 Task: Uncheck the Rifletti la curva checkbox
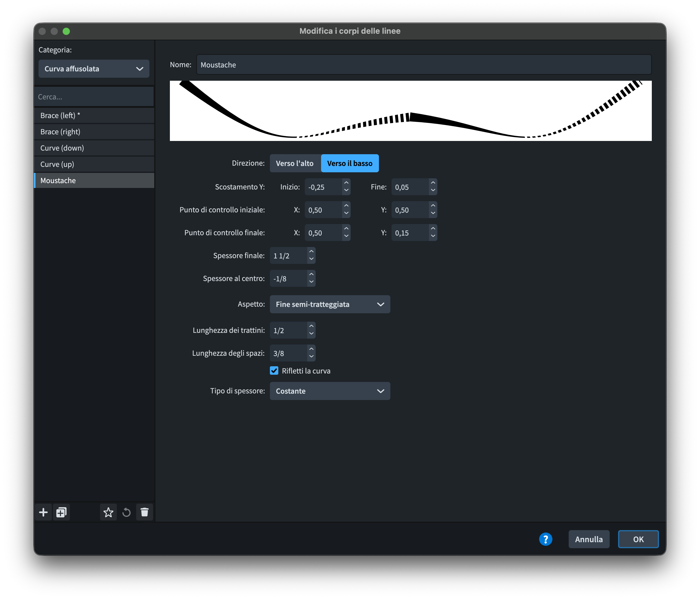274,370
